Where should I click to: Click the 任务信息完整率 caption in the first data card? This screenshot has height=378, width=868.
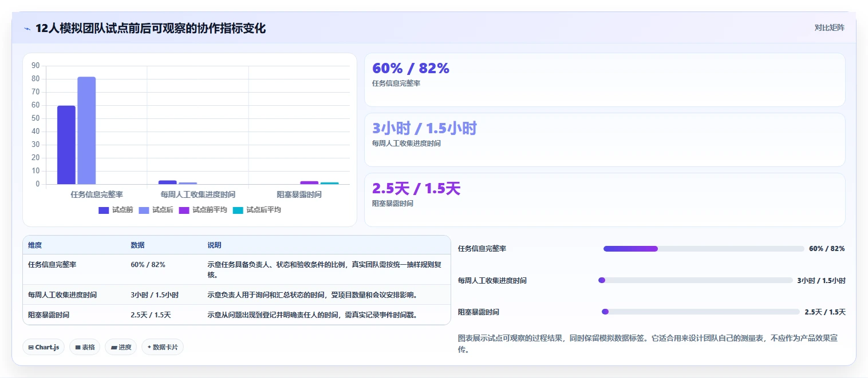(x=396, y=83)
